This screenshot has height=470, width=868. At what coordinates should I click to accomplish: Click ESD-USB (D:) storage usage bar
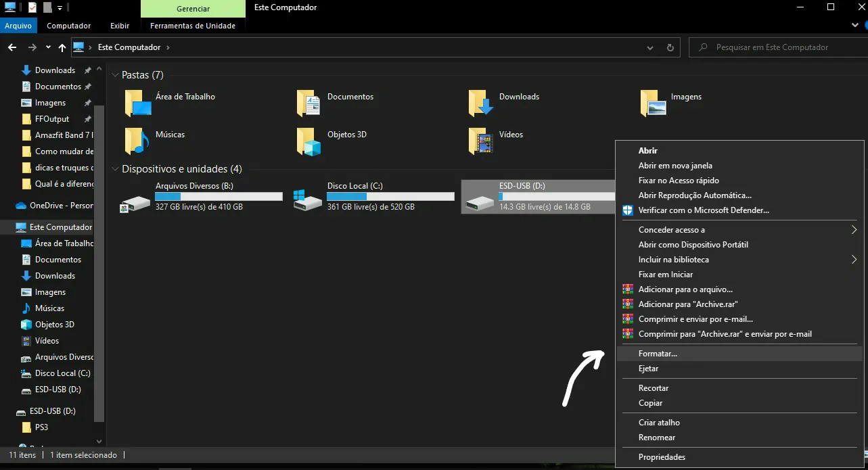click(557, 196)
